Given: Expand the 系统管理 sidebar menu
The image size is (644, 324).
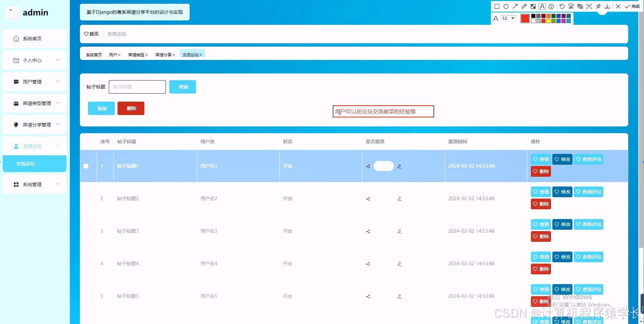Looking at the screenshot, I should [x=35, y=184].
